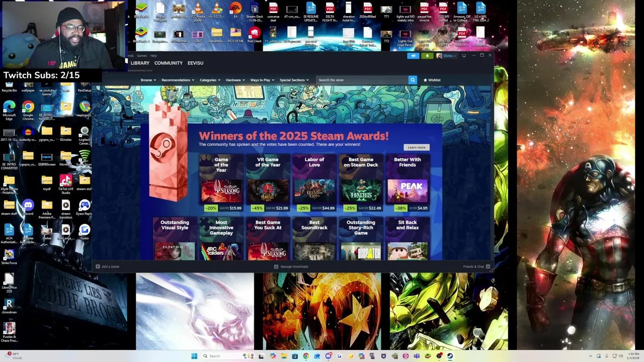Image resolution: width=644 pixels, height=362 pixels.
Task: Select the r2modman desktop icon
Action: click(9, 306)
